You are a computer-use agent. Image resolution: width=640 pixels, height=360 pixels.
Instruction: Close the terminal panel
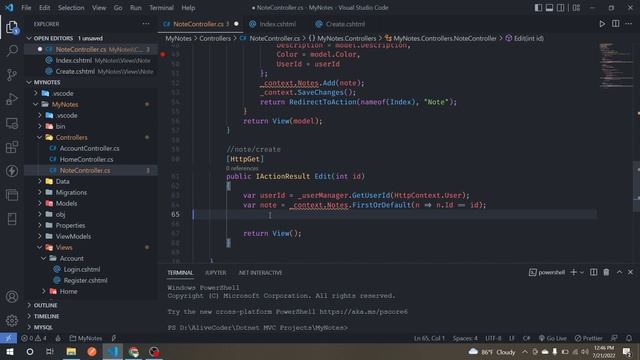(x=630, y=272)
